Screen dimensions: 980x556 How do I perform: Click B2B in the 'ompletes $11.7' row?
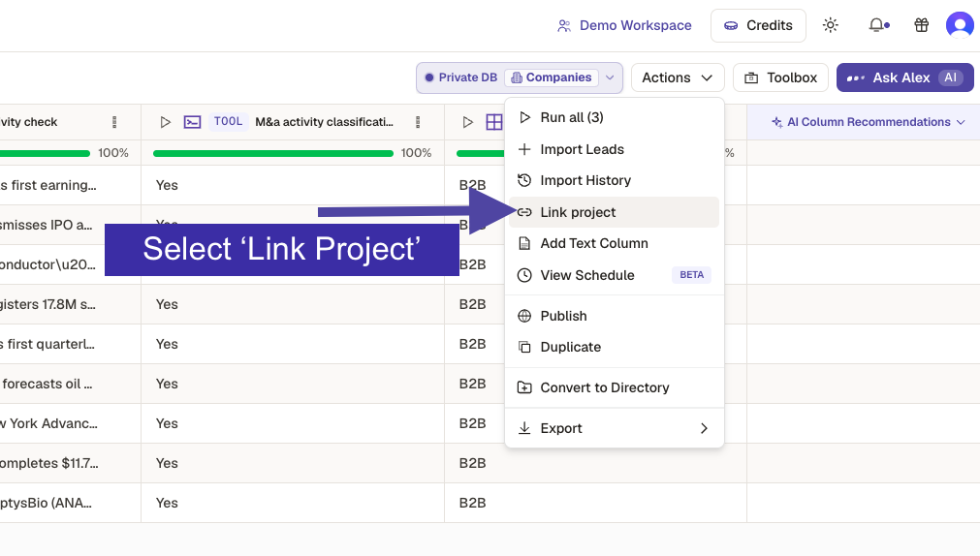(472, 464)
